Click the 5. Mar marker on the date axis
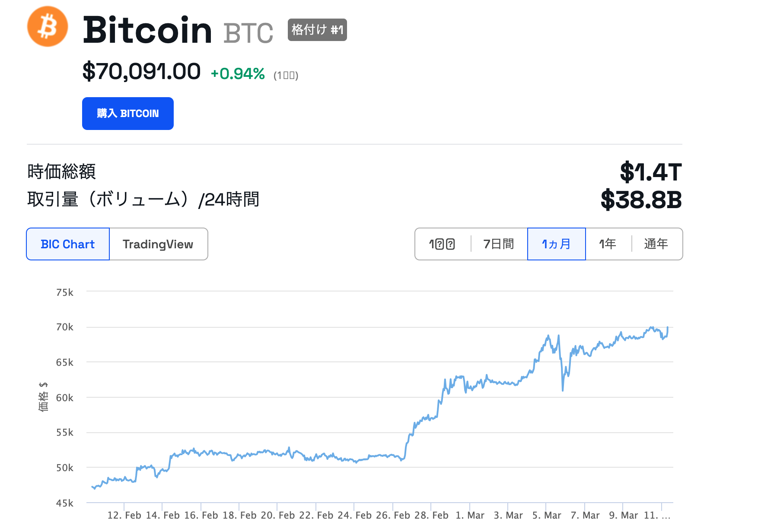 point(547,515)
